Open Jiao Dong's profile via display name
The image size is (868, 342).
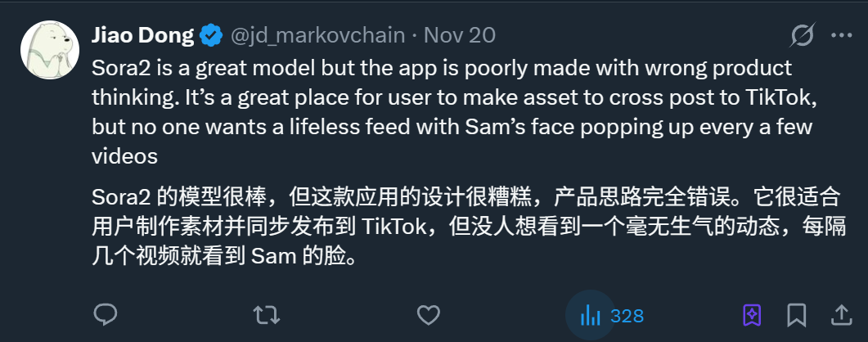(144, 36)
